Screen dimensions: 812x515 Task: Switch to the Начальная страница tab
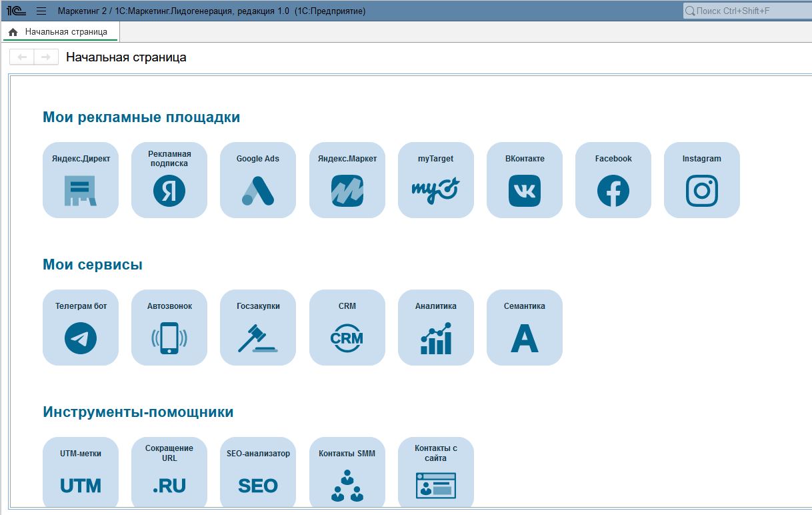[x=60, y=31]
